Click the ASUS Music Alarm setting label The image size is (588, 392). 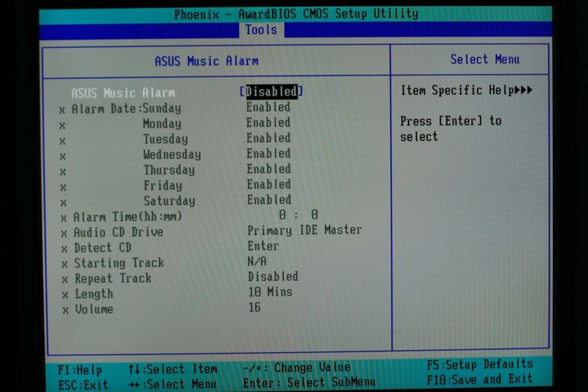[x=123, y=93]
